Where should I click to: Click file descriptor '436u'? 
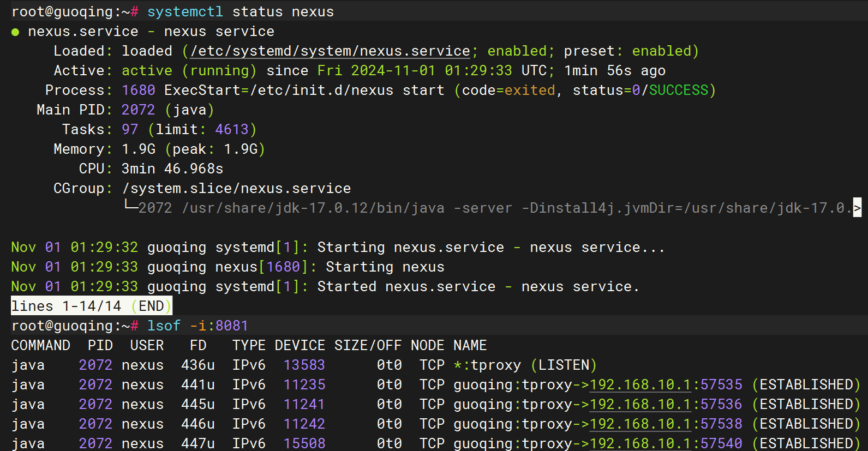pos(198,365)
